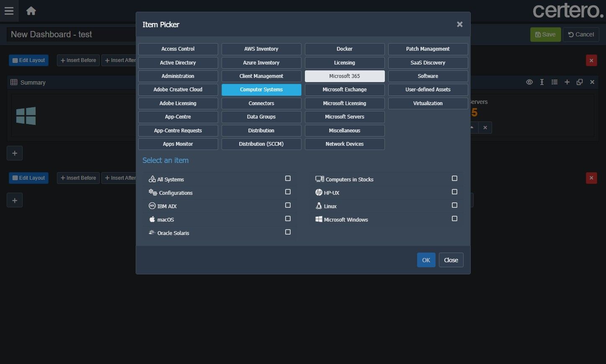This screenshot has height=364, width=606.
Task: Duplicate the Summary panel with copy icon
Action: (580, 82)
